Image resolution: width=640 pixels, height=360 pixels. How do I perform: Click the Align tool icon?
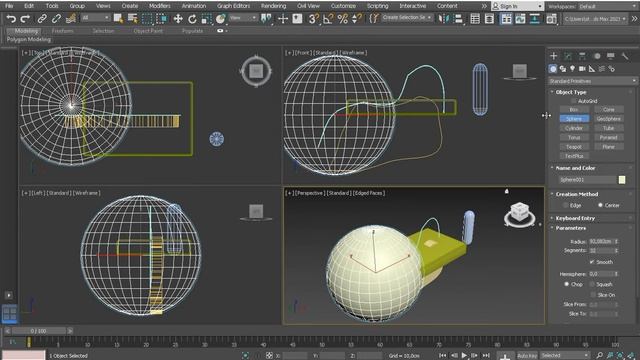458,18
